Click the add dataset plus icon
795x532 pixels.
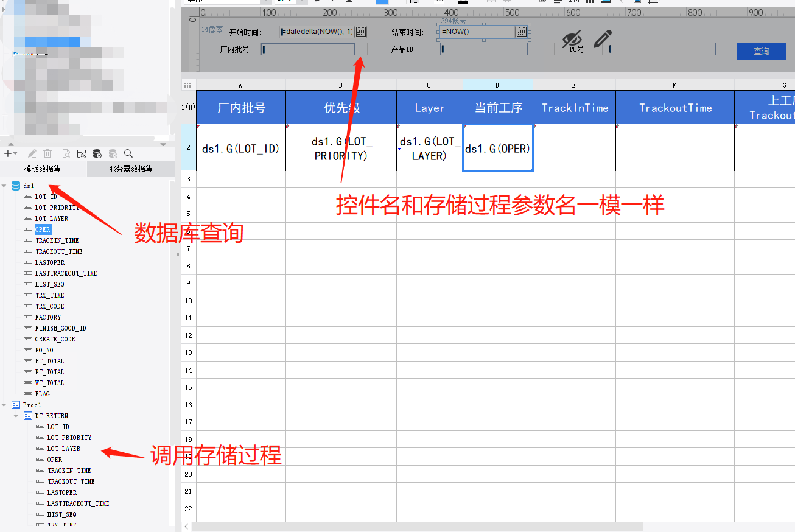tap(7, 153)
